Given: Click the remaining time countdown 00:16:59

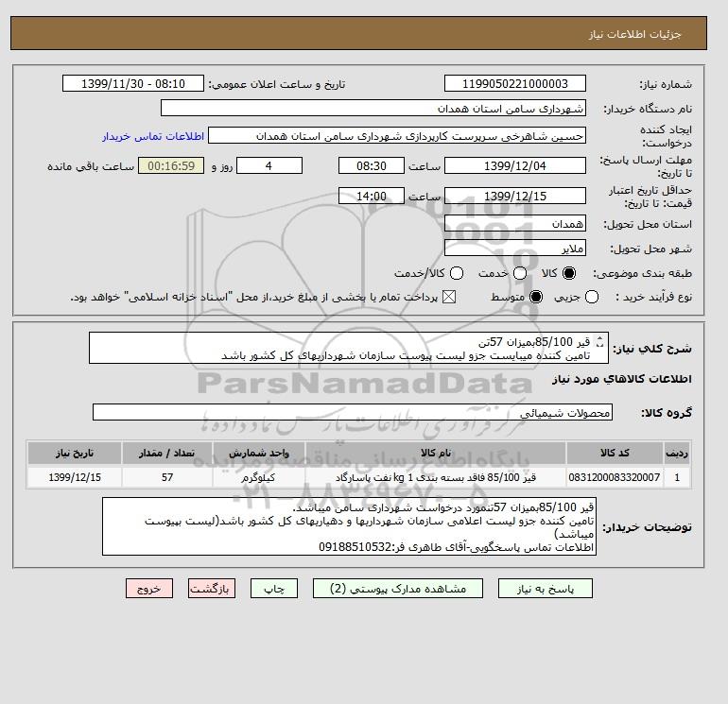Looking at the screenshot, I should pyautogui.click(x=171, y=165).
